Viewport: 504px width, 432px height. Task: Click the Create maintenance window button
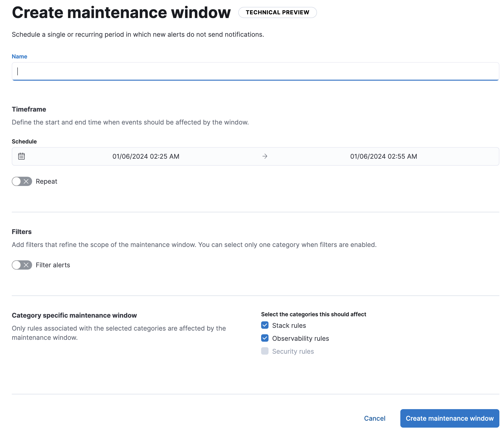point(450,418)
